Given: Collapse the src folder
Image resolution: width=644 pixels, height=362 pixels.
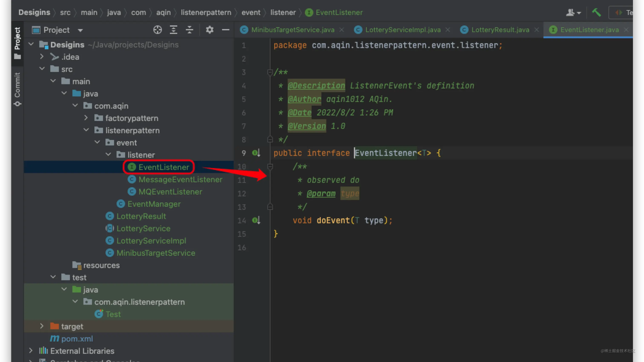Looking at the screenshot, I should [x=42, y=69].
